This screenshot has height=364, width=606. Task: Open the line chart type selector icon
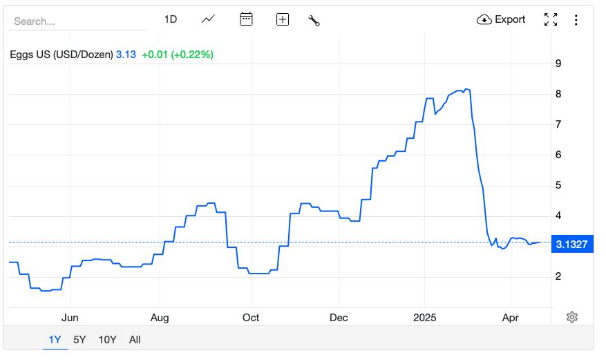pyautogui.click(x=208, y=19)
